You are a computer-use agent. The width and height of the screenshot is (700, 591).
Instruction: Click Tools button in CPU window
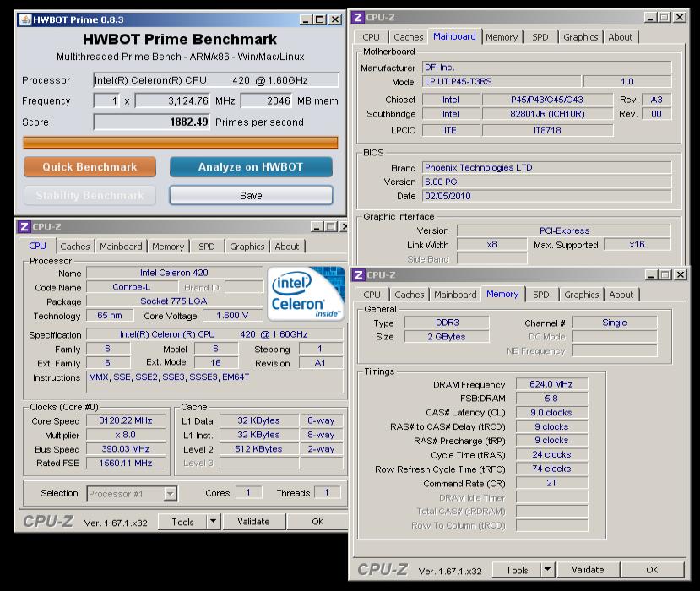click(183, 522)
